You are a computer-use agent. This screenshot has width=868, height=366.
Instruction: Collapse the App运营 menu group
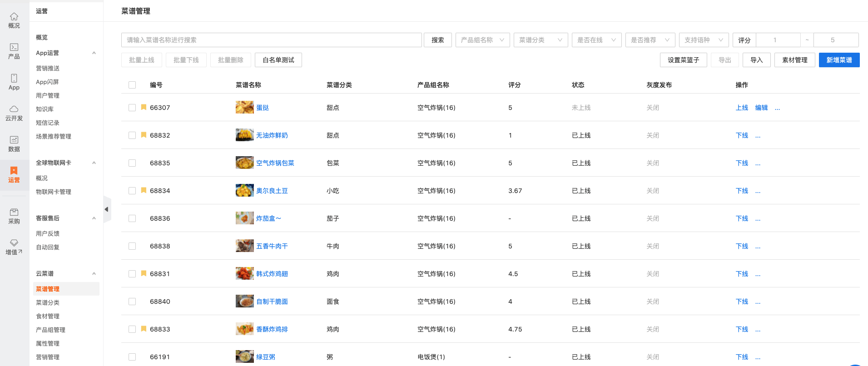(x=94, y=53)
